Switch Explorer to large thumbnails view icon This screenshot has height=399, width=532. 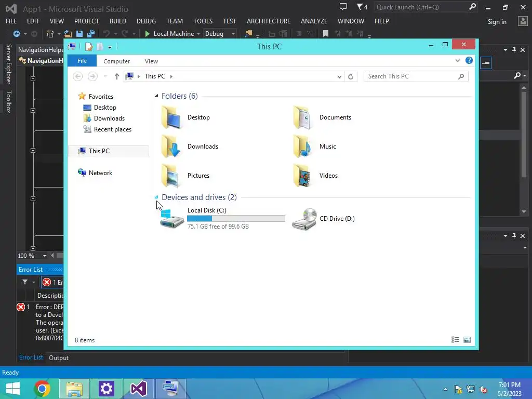pyautogui.click(x=467, y=340)
